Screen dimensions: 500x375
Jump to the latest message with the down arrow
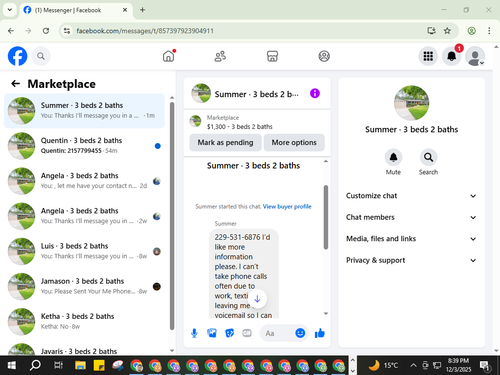coord(257,299)
